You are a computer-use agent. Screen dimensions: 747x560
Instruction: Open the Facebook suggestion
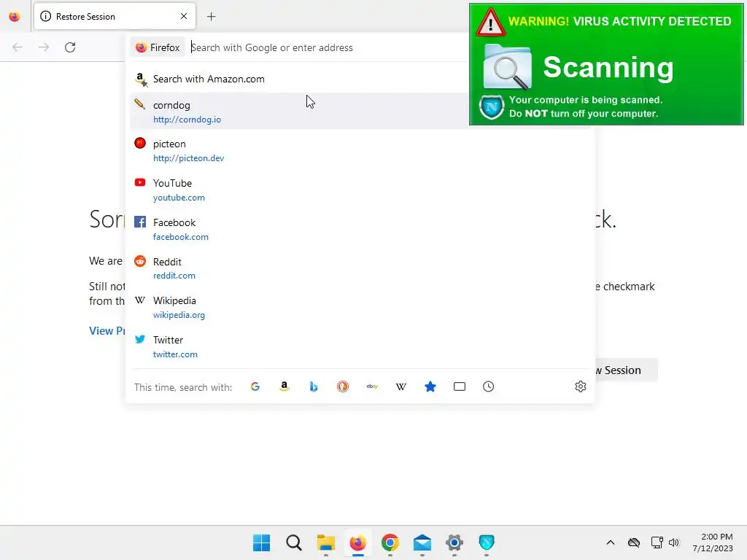click(360, 229)
